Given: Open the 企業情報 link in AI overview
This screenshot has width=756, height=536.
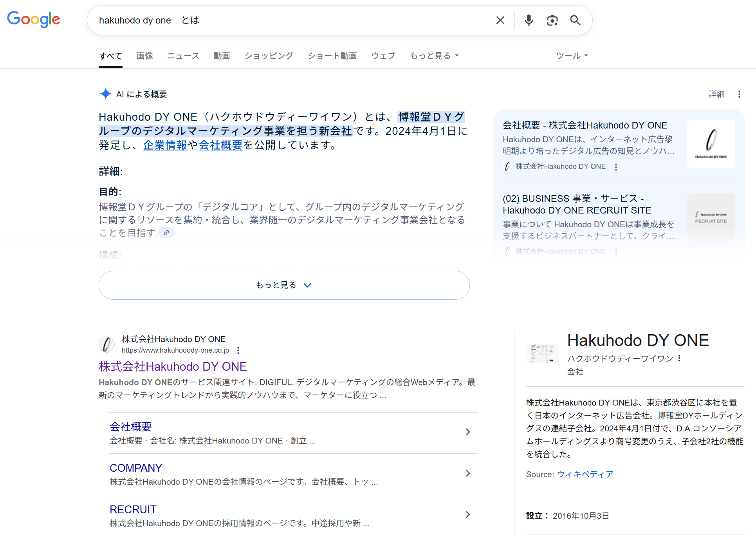Looking at the screenshot, I should 165,145.
